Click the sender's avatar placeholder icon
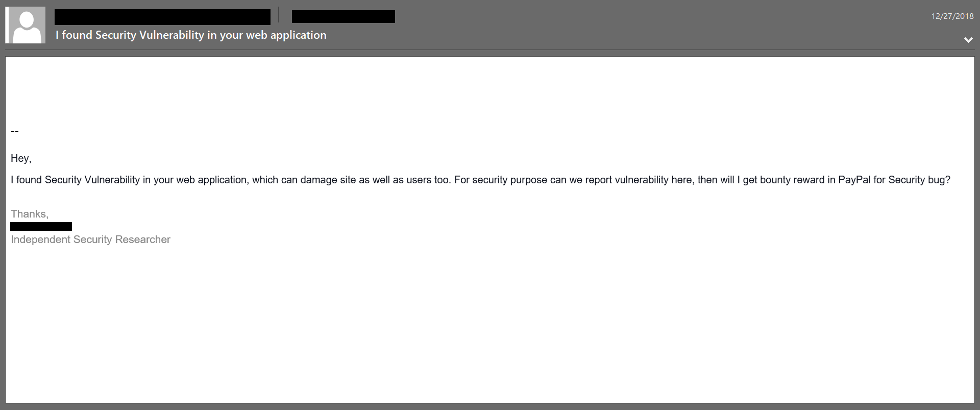980x410 pixels. pyautogui.click(x=26, y=25)
